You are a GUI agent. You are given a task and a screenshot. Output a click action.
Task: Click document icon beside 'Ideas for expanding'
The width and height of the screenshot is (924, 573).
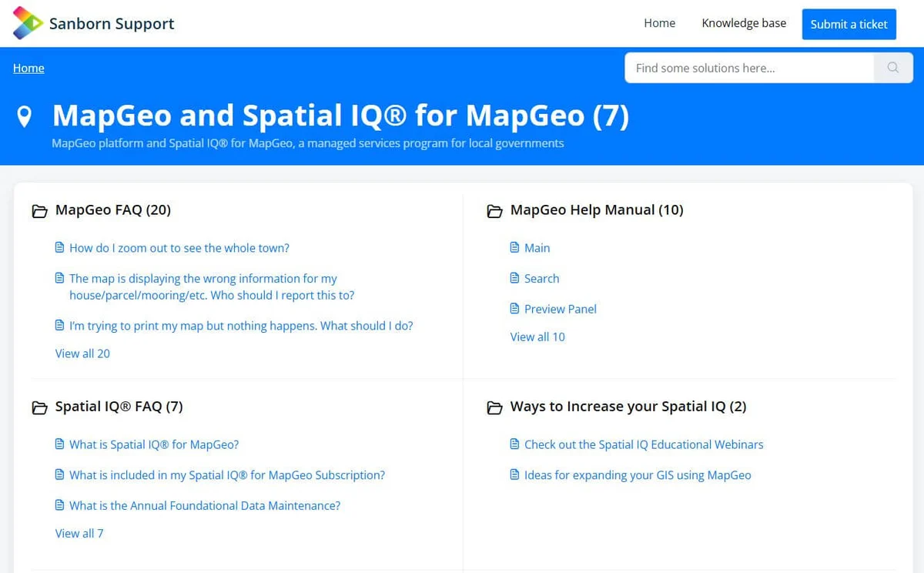[x=514, y=474]
